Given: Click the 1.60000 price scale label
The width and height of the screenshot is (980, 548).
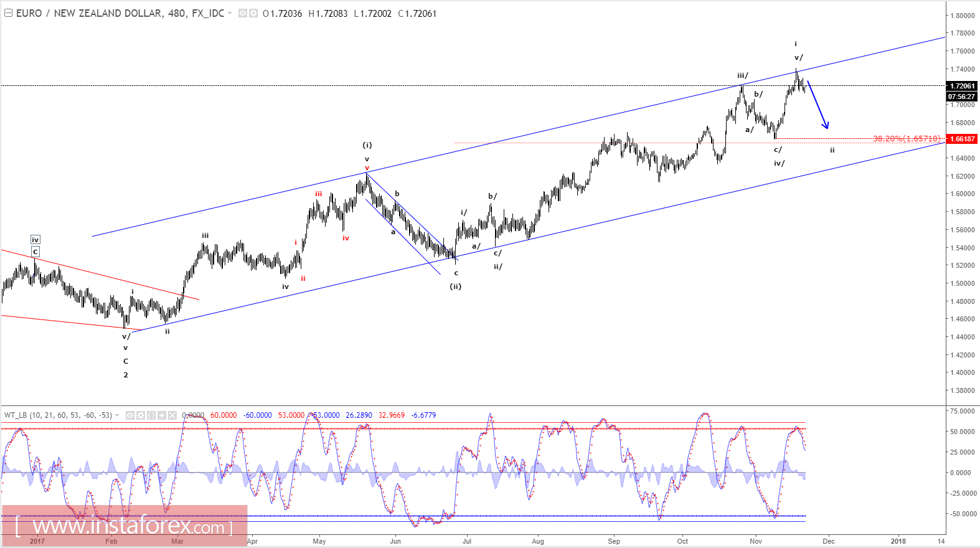Looking at the screenshot, I should coord(963,194).
